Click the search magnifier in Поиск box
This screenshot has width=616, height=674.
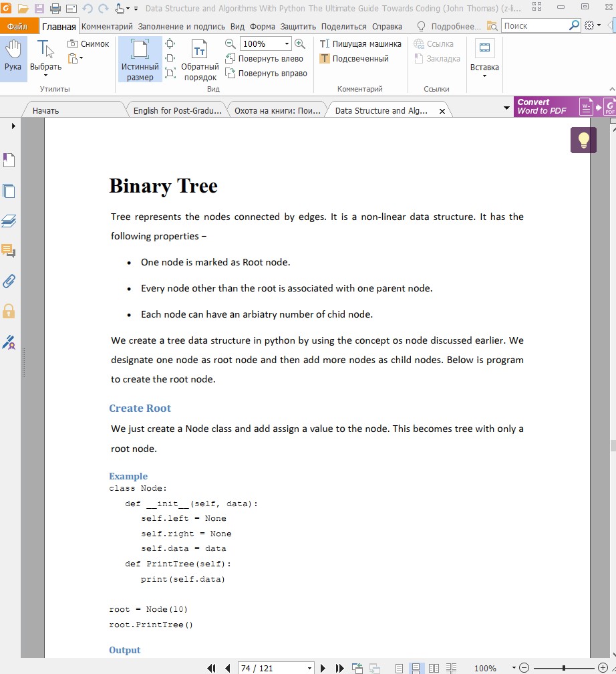click(574, 25)
